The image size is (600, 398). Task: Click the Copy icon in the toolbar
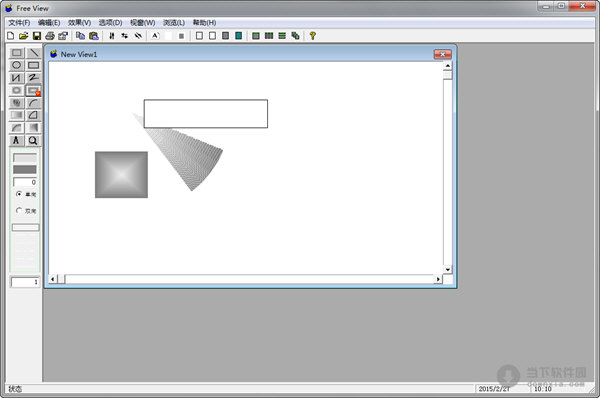pos(80,36)
